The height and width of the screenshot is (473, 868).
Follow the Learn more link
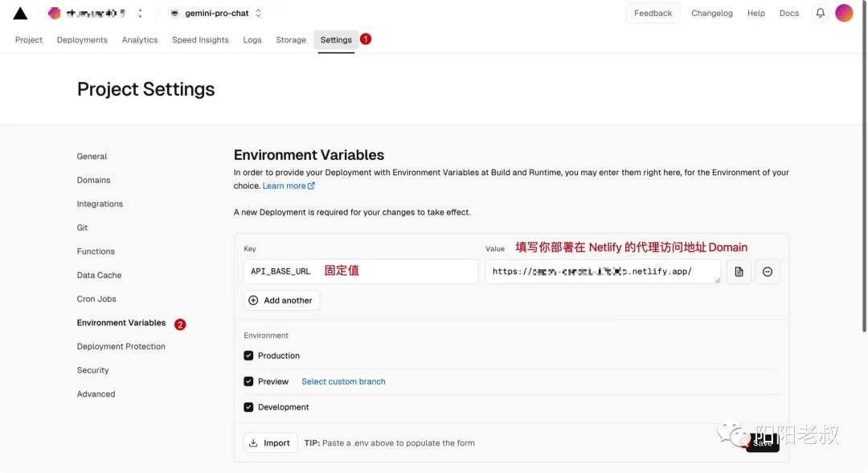click(288, 186)
